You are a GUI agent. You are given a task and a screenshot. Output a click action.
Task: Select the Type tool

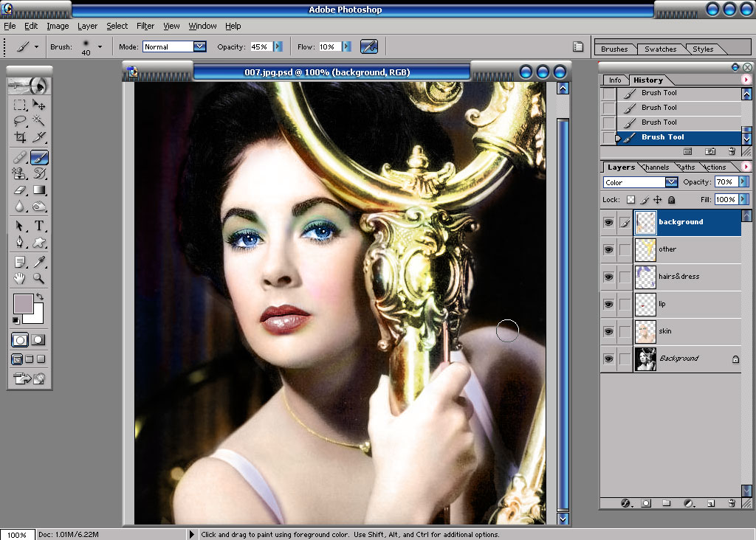(x=39, y=226)
